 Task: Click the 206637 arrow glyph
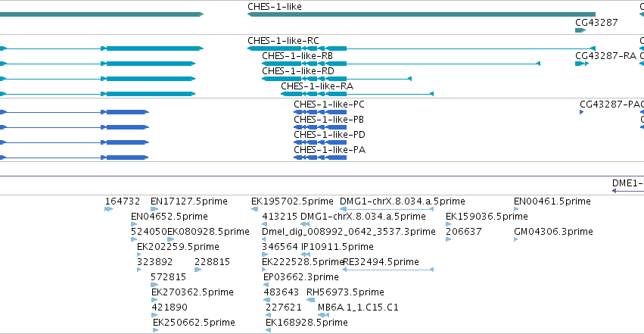[448, 239]
